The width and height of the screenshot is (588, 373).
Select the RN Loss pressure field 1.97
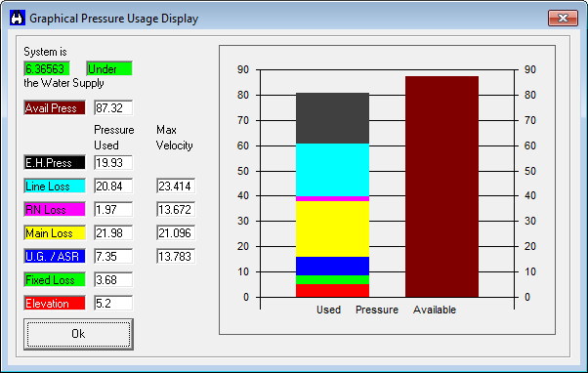coord(113,210)
